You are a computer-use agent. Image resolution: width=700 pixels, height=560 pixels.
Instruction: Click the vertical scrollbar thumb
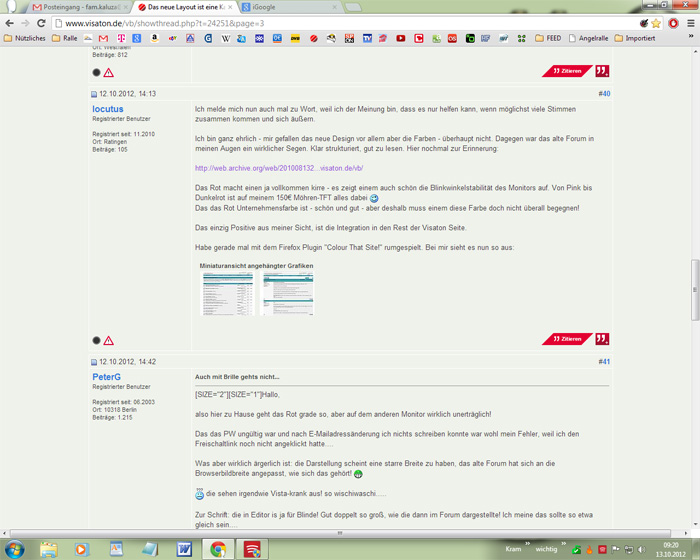695,289
